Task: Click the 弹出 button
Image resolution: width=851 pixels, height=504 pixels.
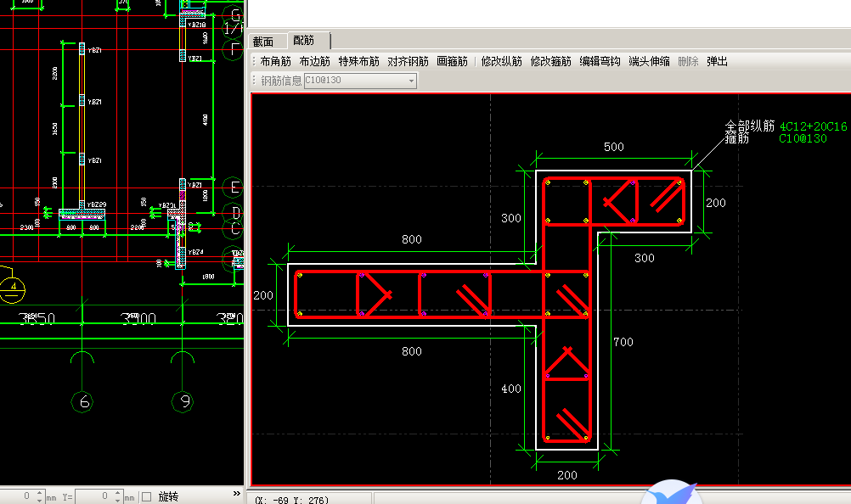Action: (x=717, y=61)
